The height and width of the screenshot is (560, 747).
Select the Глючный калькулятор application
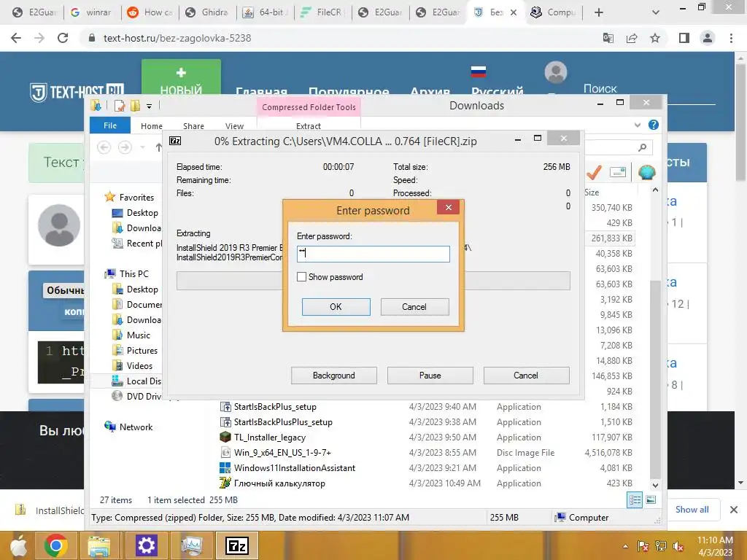(279, 483)
